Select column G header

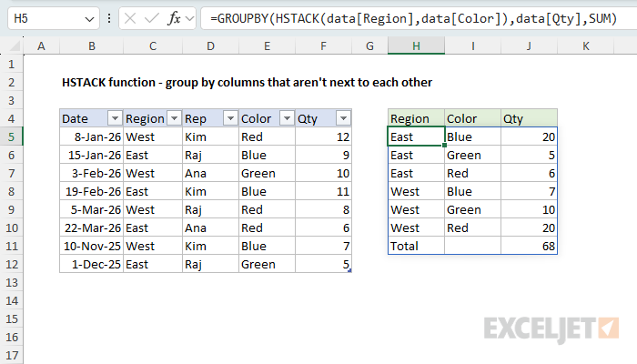click(x=369, y=45)
